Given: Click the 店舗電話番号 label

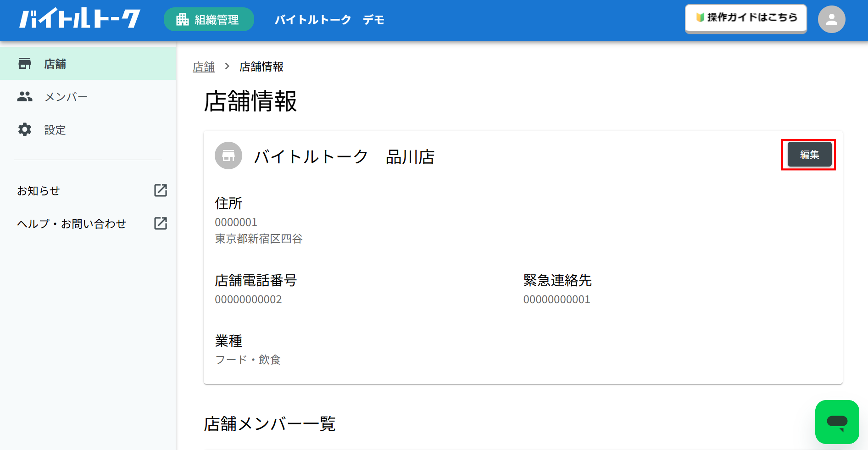Looking at the screenshot, I should click(256, 280).
